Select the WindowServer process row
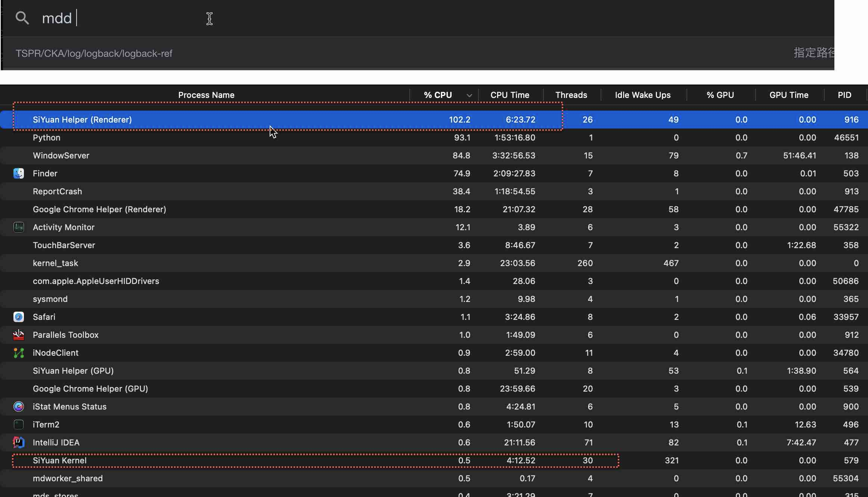This screenshot has width=868, height=497. coord(61,155)
